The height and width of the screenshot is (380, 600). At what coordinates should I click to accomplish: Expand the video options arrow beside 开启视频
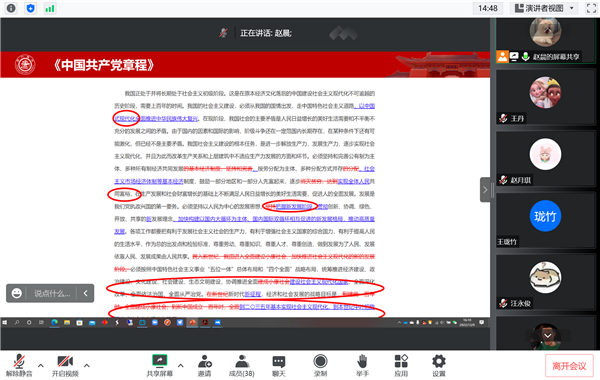pyautogui.click(x=87, y=365)
